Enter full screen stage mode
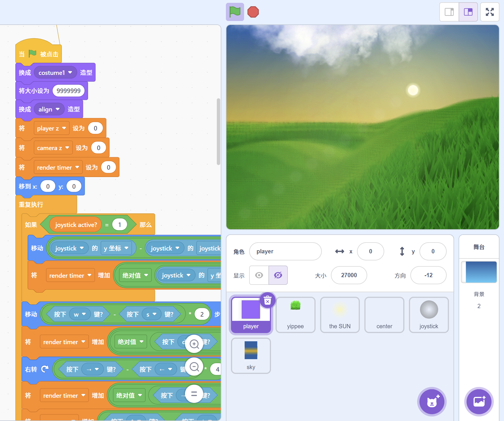This screenshot has height=421, width=504. [490, 12]
